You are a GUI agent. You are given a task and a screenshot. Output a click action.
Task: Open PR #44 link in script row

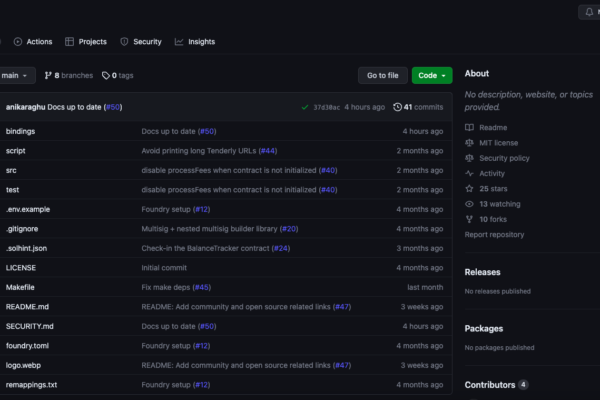tap(268, 151)
